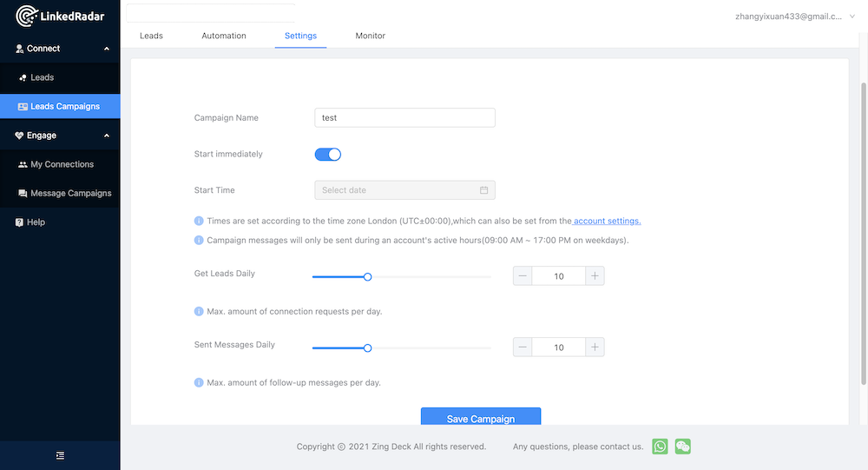This screenshot has height=470, width=868.
Task: Click info icon beside connection requests note
Action: (x=199, y=312)
